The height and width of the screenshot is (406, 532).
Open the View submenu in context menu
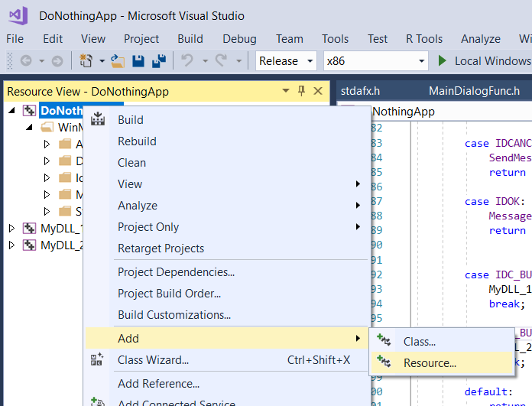click(x=226, y=184)
